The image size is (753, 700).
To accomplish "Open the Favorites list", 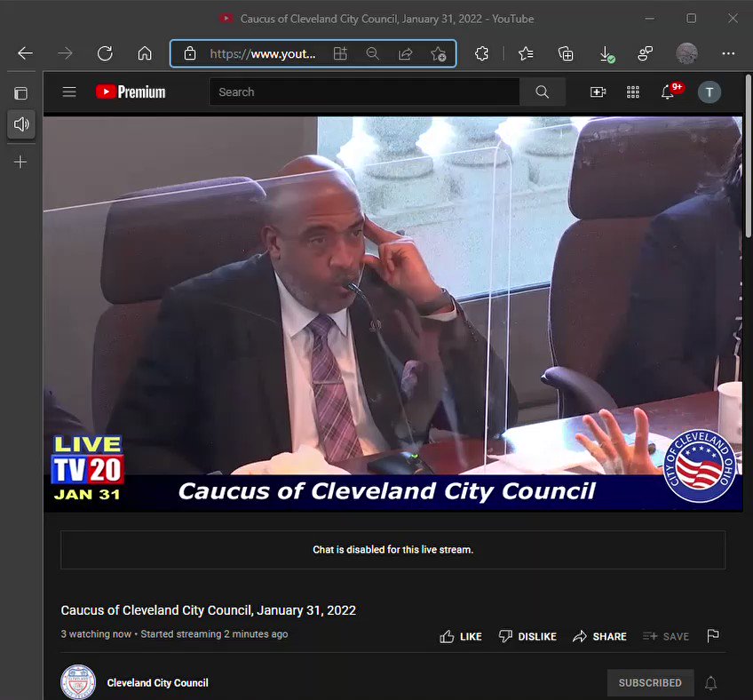I will pyautogui.click(x=526, y=53).
